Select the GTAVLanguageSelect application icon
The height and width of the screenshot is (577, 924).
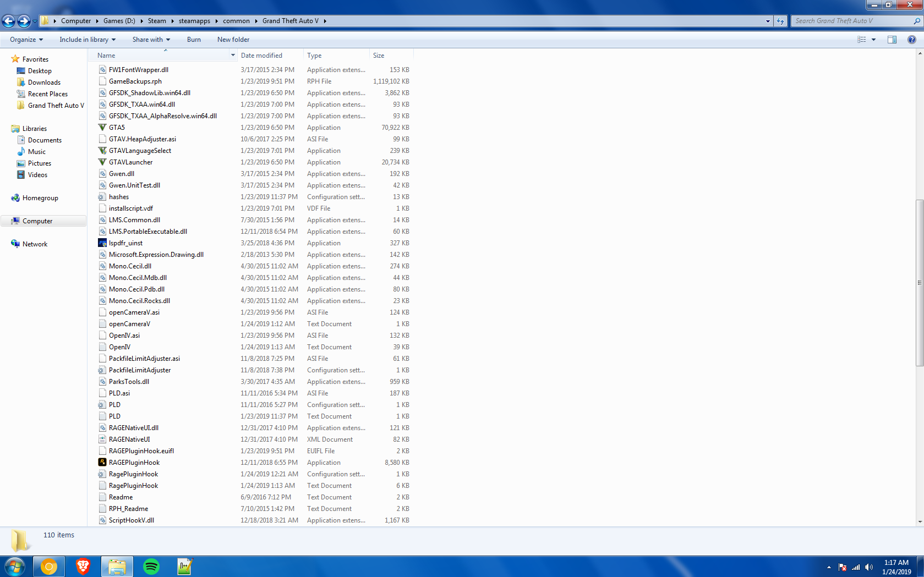102,151
